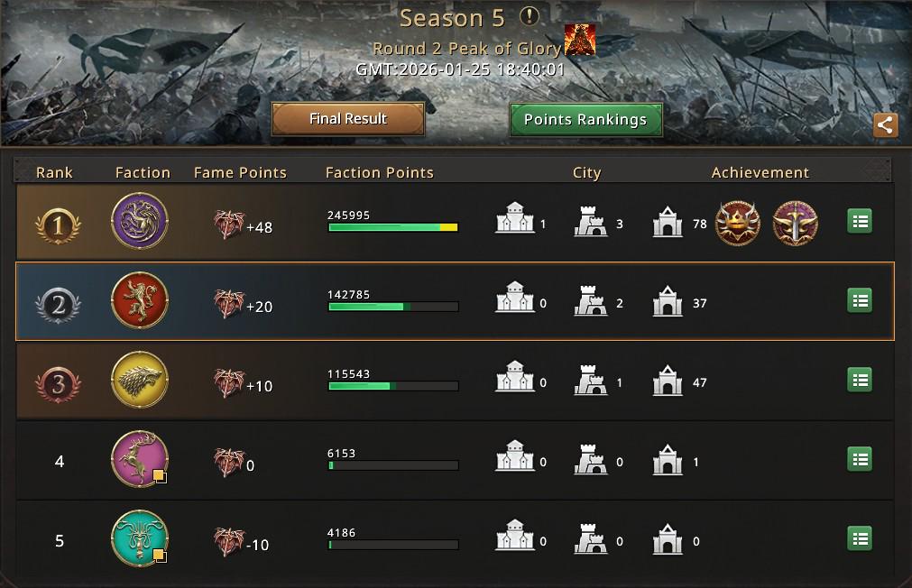Click the rank 1 gold laurel medal
Screen dimensions: 912x588
[58, 225]
